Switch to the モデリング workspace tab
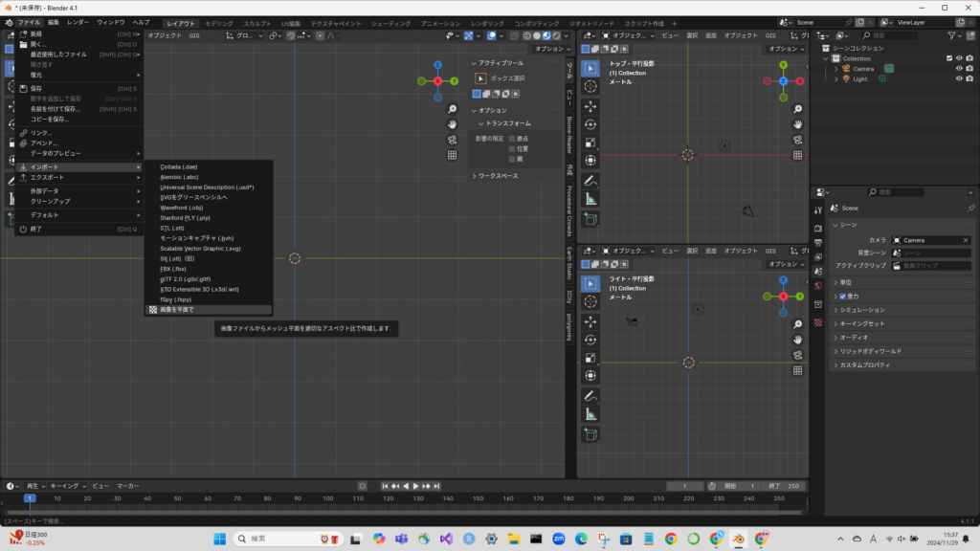This screenshot has height=551, width=980. coord(218,22)
